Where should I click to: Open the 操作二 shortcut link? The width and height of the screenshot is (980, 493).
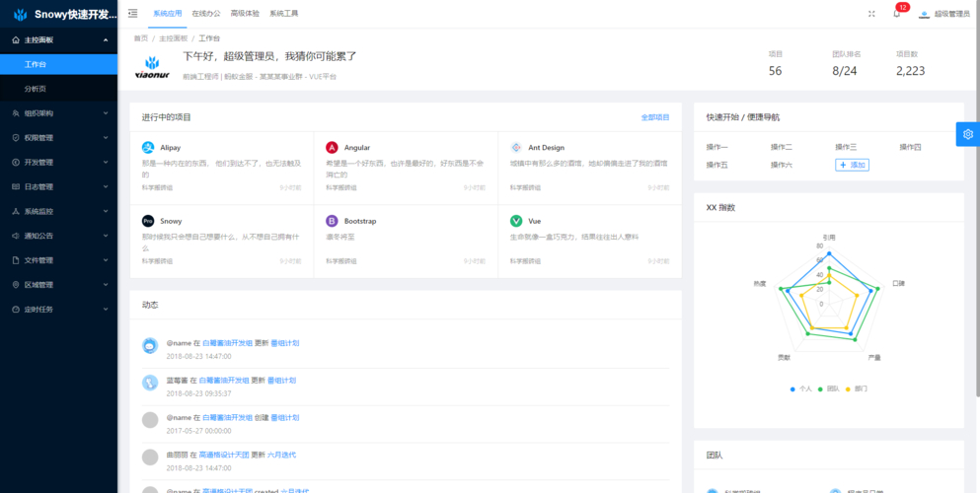tap(782, 147)
